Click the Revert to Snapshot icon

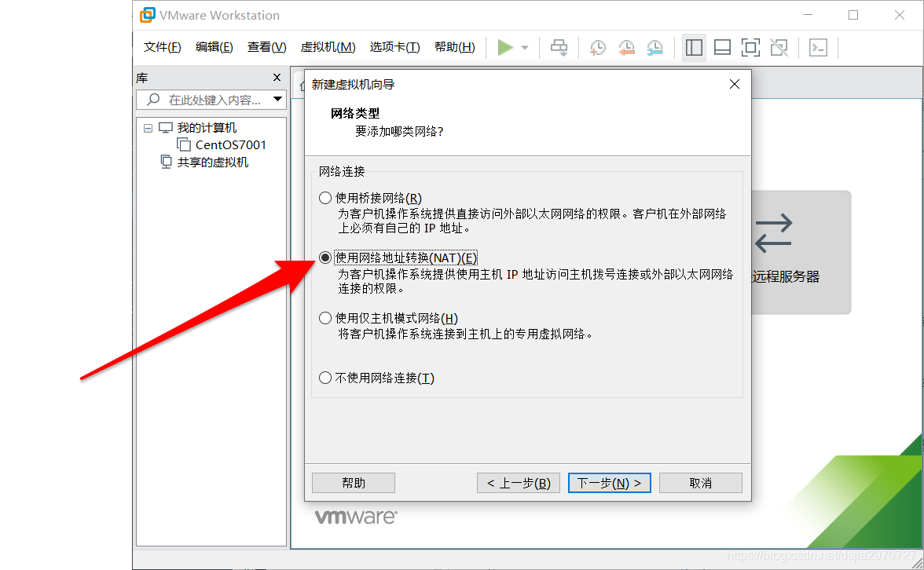click(626, 47)
